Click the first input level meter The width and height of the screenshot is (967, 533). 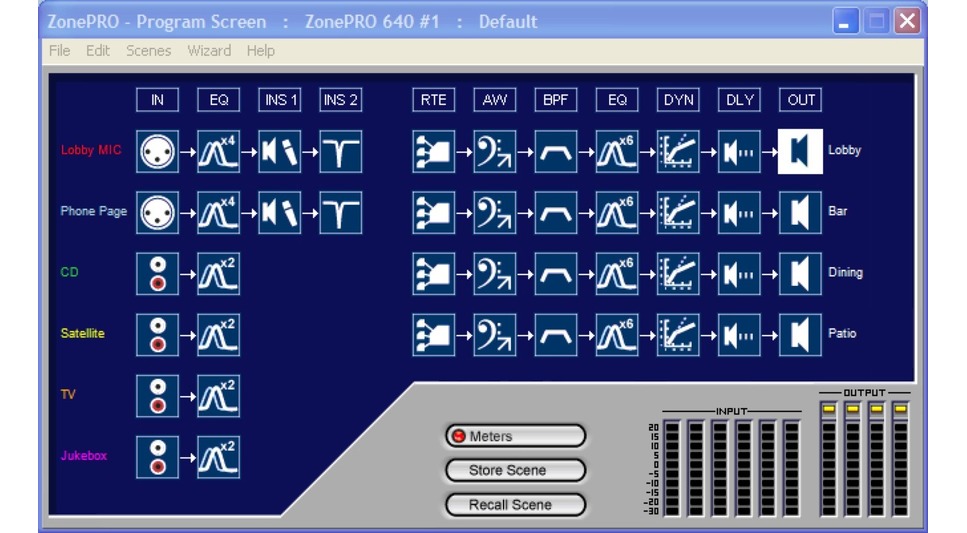[x=672, y=468]
